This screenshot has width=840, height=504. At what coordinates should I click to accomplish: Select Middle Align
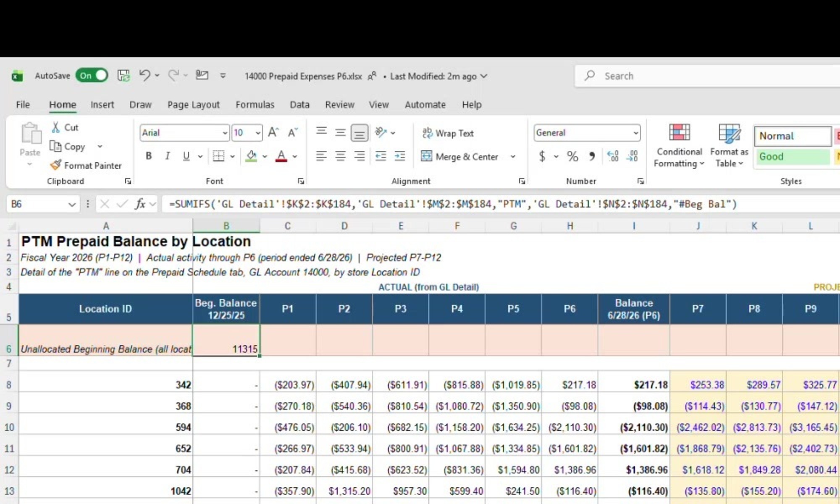click(x=340, y=133)
